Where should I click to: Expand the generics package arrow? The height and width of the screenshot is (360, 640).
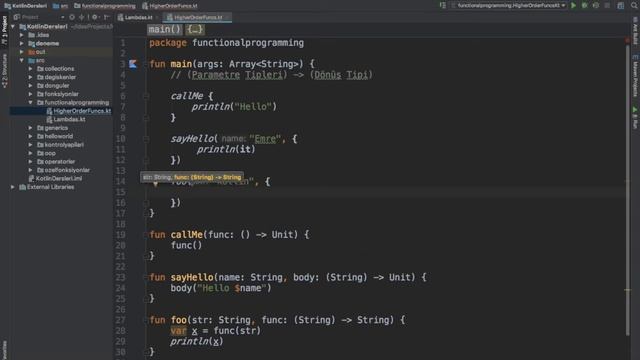click(31, 128)
